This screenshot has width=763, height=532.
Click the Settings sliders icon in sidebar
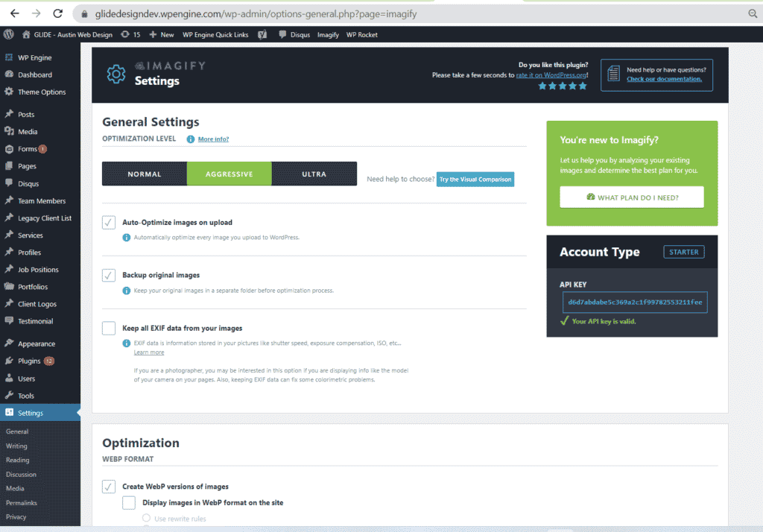[9, 412]
